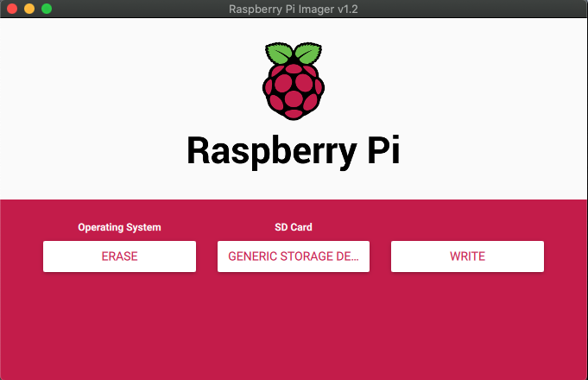Image resolution: width=588 pixels, height=380 pixels.
Task: Maximize the window using the green button
Action: 47,9
